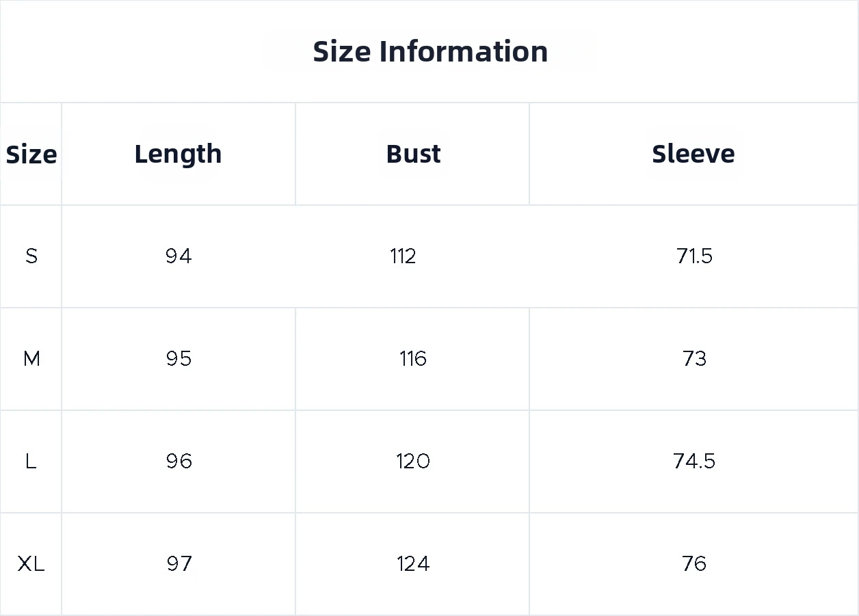Viewport: 859px width, 616px height.
Task: Select bust value 112 cell
Action: [403, 256]
